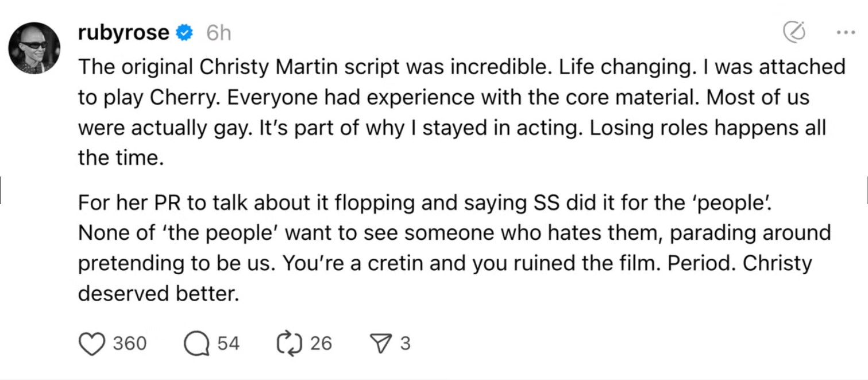
Task: Click the blue verified badge
Action: [x=183, y=34]
